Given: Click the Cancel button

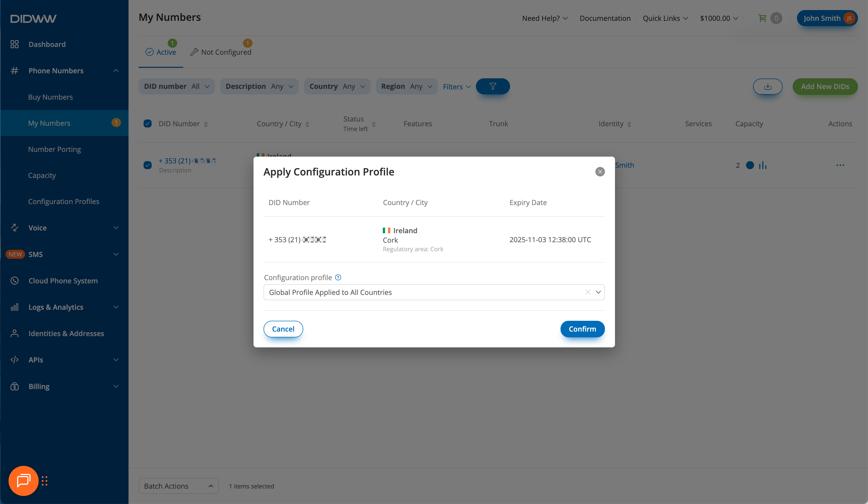Looking at the screenshot, I should 283,329.
